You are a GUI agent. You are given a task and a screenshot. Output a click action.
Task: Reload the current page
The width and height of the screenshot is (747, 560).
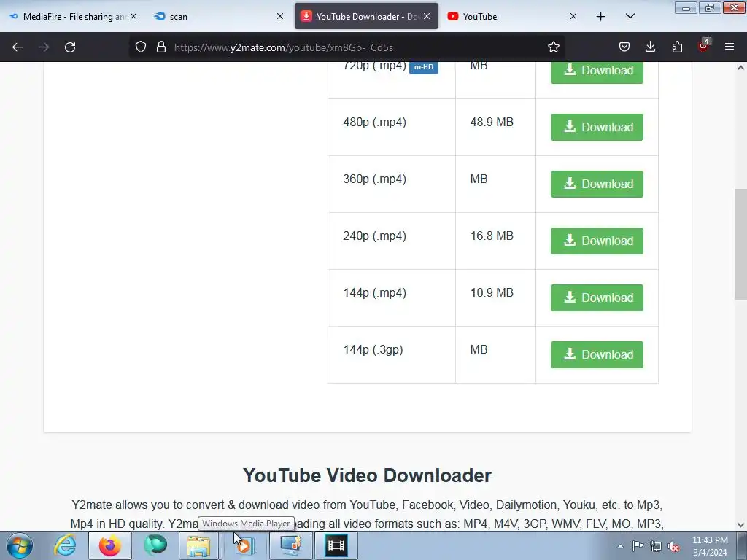pyautogui.click(x=70, y=47)
